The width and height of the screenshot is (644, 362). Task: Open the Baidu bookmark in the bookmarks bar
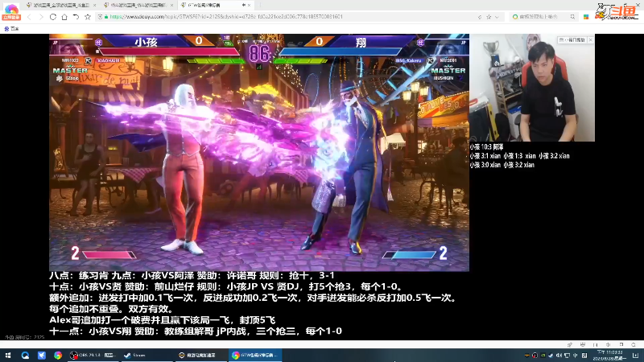[x=11, y=29]
